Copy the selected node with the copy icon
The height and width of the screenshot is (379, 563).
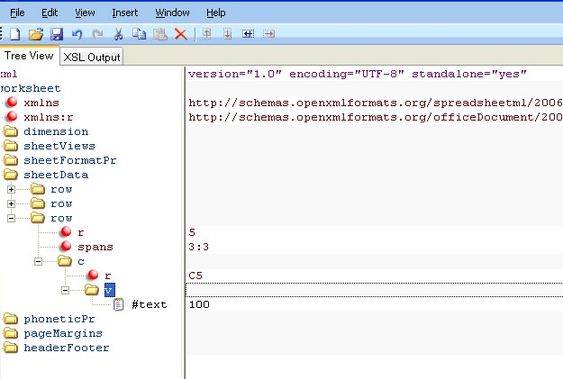click(x=139, y=34)
